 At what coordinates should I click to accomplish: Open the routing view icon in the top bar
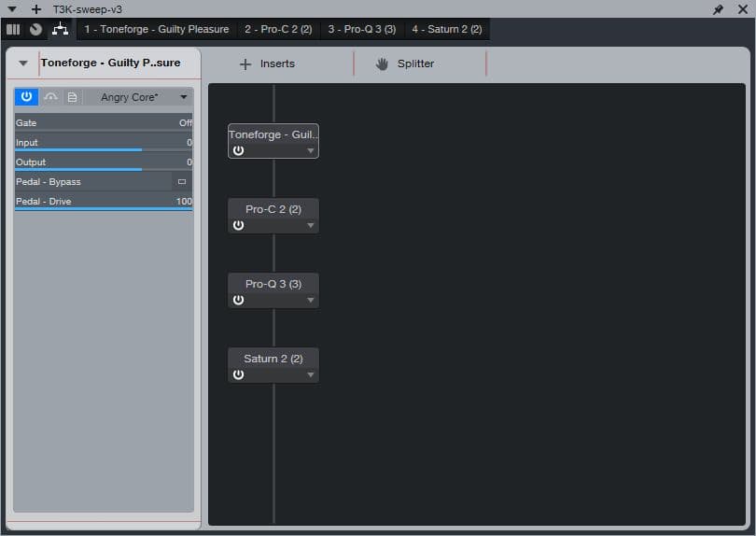[60, 29]
